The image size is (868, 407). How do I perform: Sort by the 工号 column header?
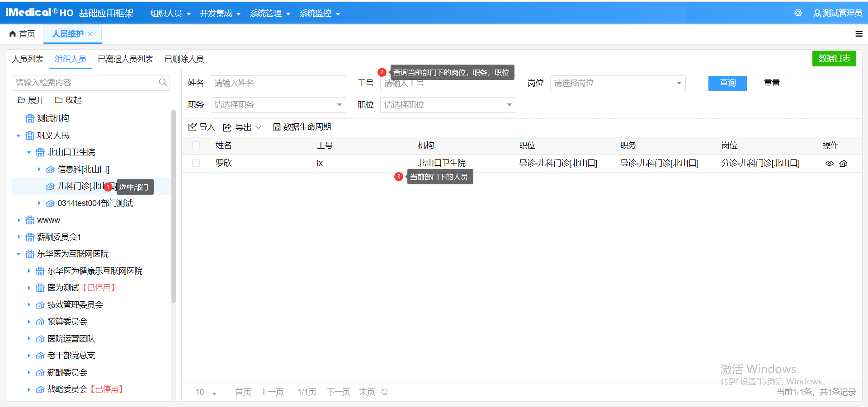[x=325, y=145]
